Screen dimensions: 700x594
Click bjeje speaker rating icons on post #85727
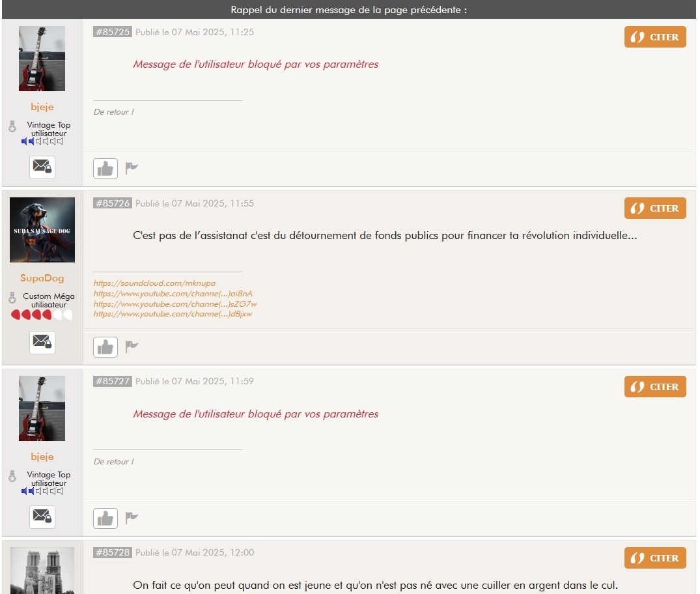coord(42,491)
